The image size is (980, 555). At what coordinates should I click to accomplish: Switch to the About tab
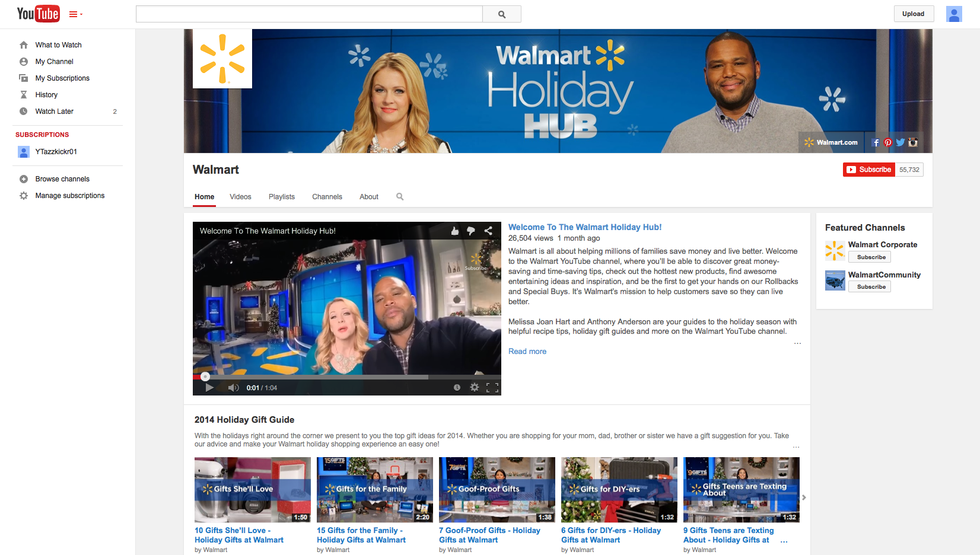point(368,197)
